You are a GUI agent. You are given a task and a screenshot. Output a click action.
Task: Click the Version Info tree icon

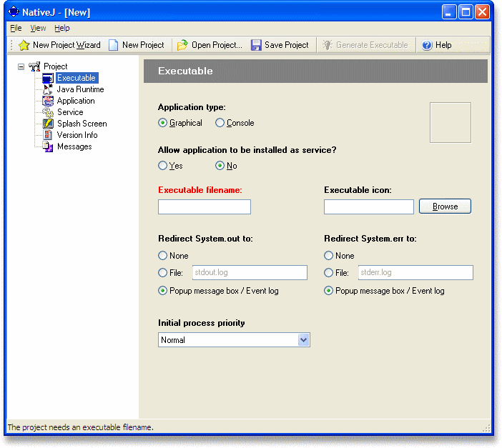(48, 135)
